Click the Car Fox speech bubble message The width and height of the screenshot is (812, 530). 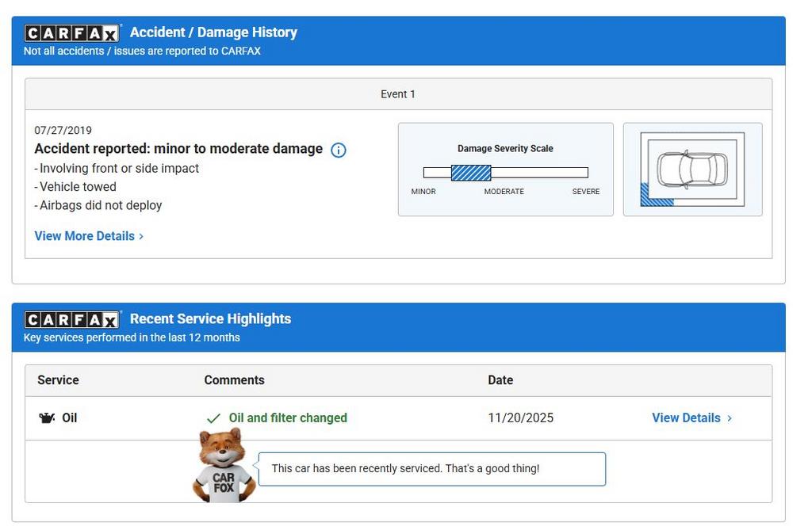coord(405,469)
